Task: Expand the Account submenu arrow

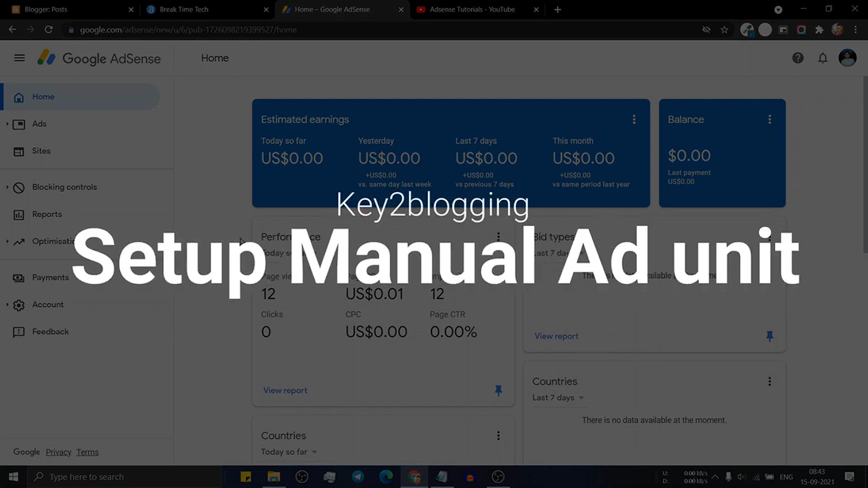Action: (7, 305)
